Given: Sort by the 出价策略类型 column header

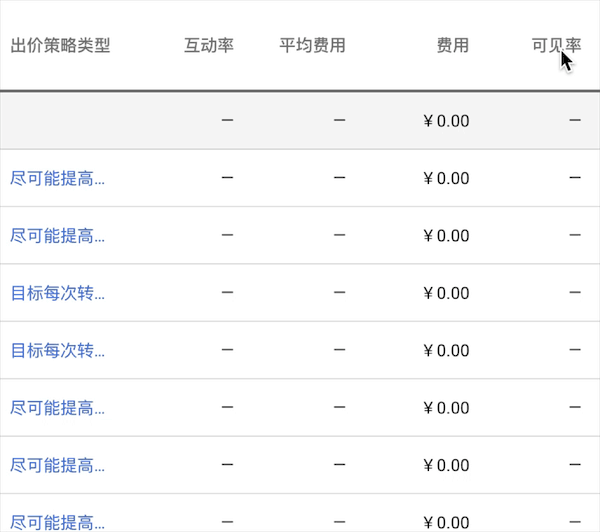Looking at the screenshot, I should [60, 46].
